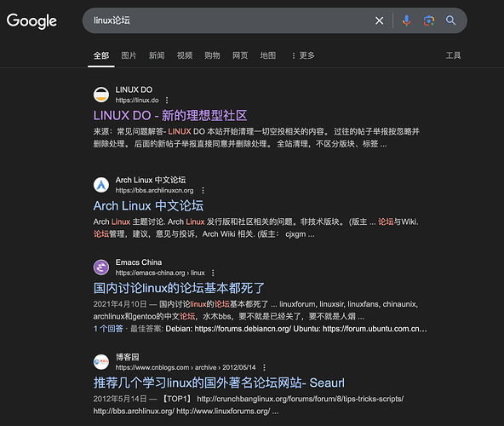Switch to the 图片 tab
The image size is (504, 426).
[129, 55]
